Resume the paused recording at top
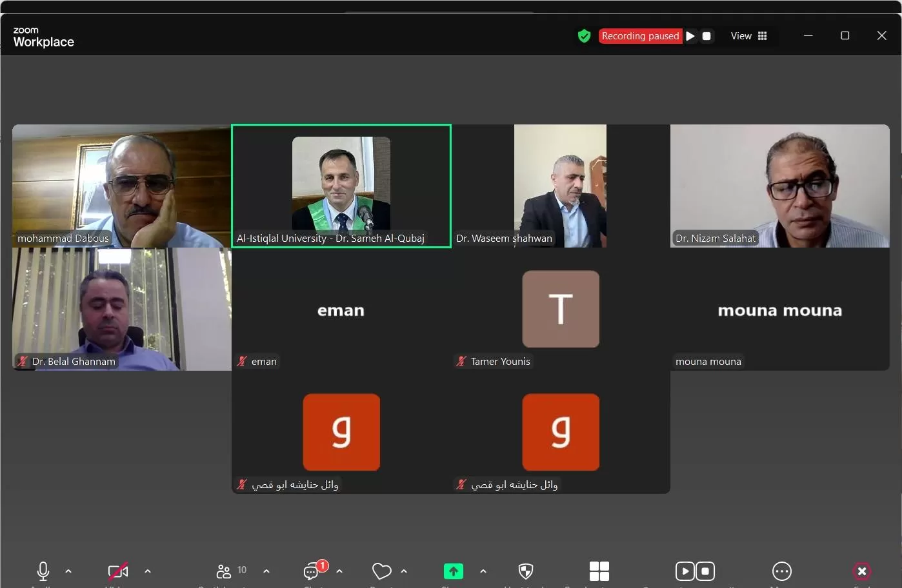902x588 pixels. coord(690,36)
